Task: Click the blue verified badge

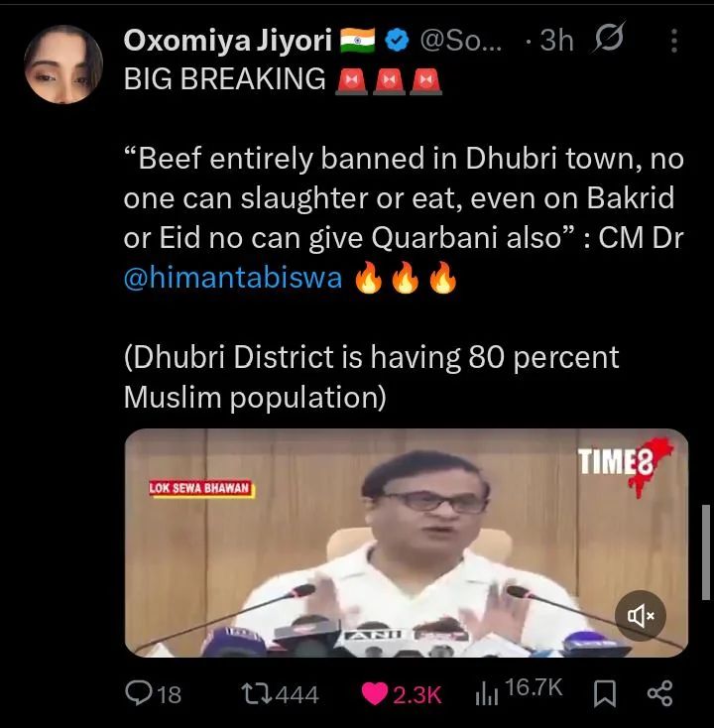Action: (x=398, y=41)
